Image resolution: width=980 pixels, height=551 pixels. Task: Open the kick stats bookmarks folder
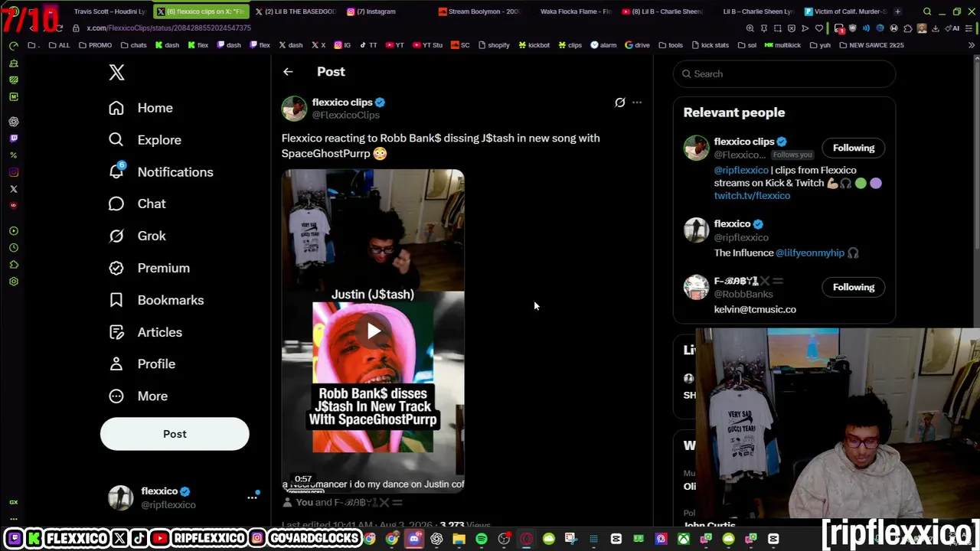tap(710, 45)
